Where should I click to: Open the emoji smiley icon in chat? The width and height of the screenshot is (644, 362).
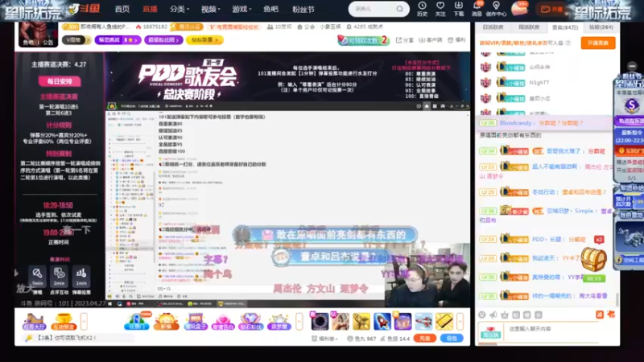point(482,315)
